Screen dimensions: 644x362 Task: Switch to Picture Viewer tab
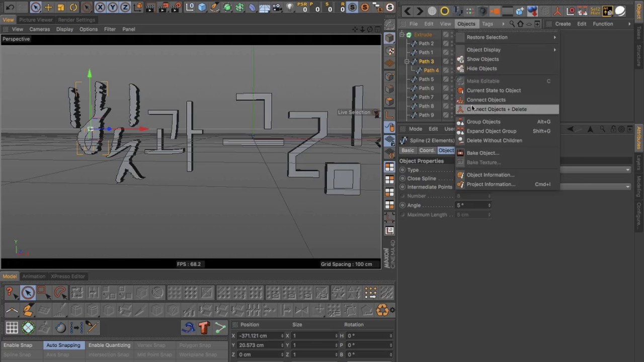click(36, 20)
